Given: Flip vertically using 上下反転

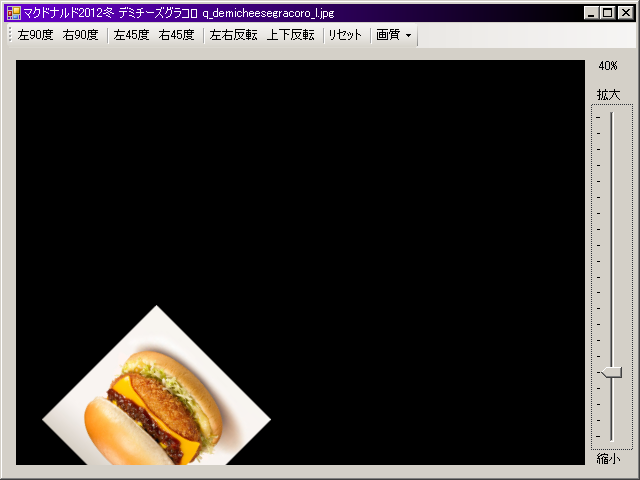Looking at the screenshot, I should [x=291, y=35].
